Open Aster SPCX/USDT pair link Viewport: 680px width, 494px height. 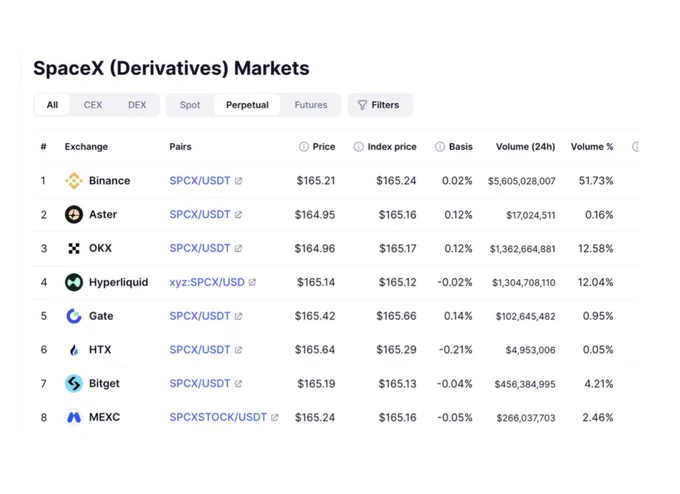coord(200,215)
